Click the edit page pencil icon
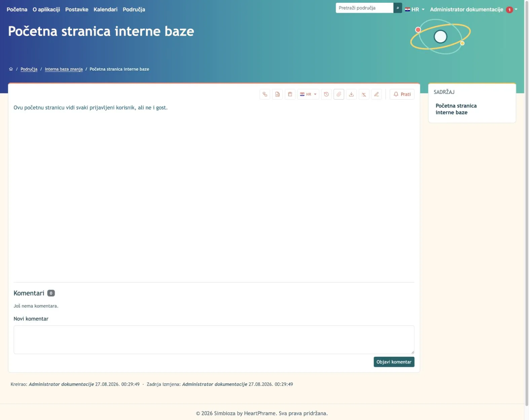 376,94
